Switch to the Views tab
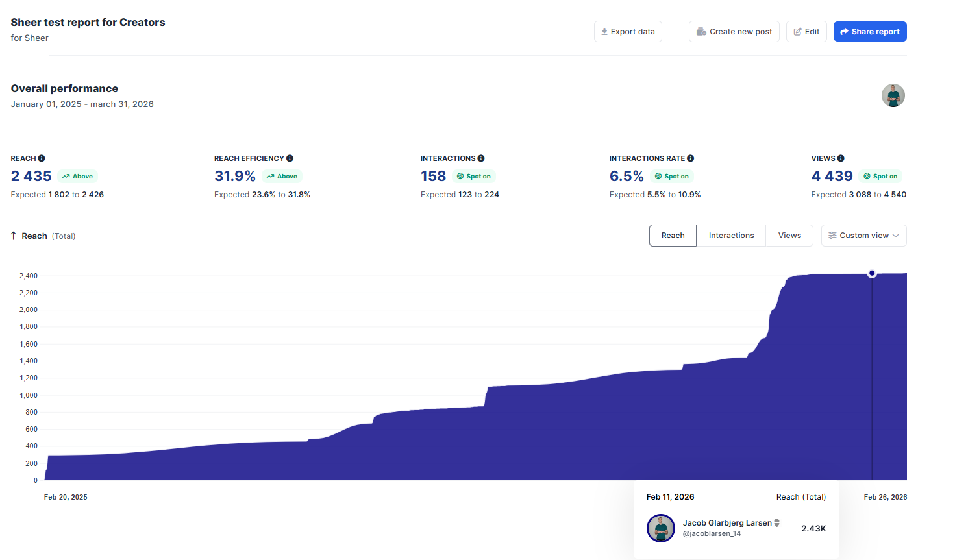 click(789, 236)
